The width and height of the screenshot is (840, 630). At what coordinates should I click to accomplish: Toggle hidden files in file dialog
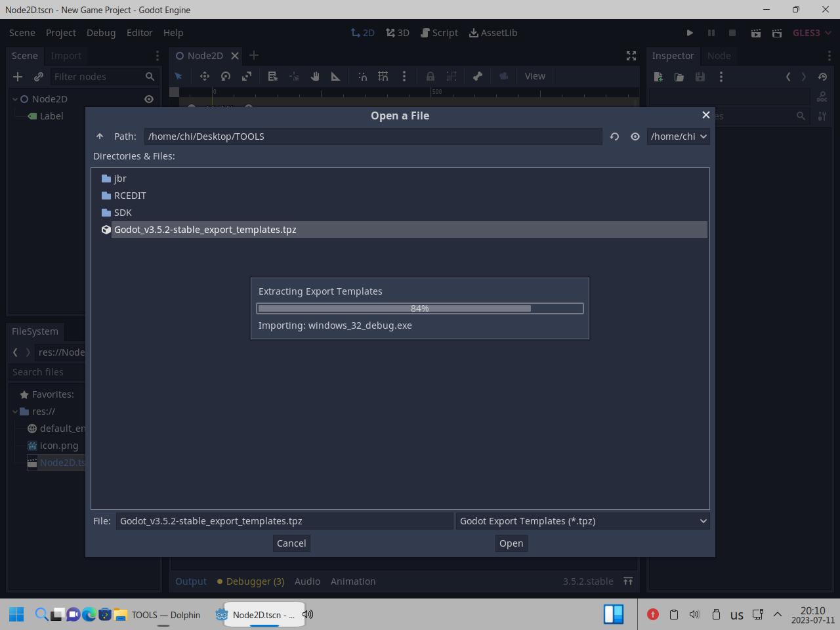coord(635,136)
